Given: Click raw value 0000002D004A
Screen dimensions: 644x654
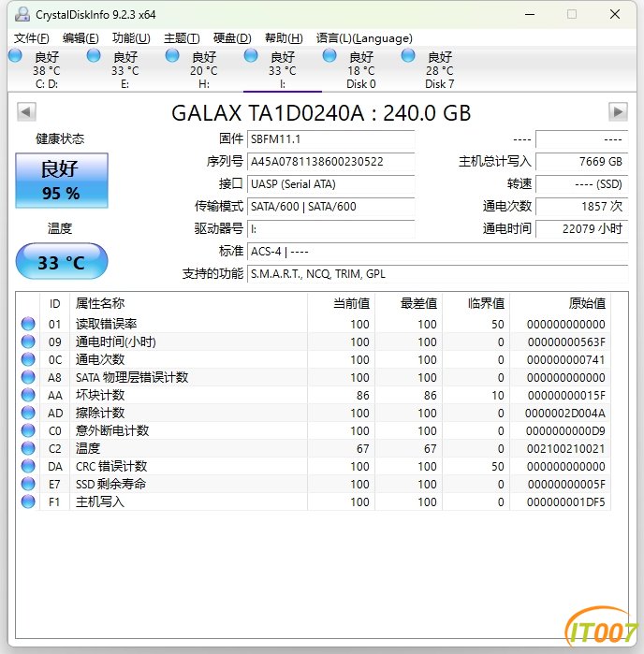Looking at the screenshot, I should [x=565, y=413].
